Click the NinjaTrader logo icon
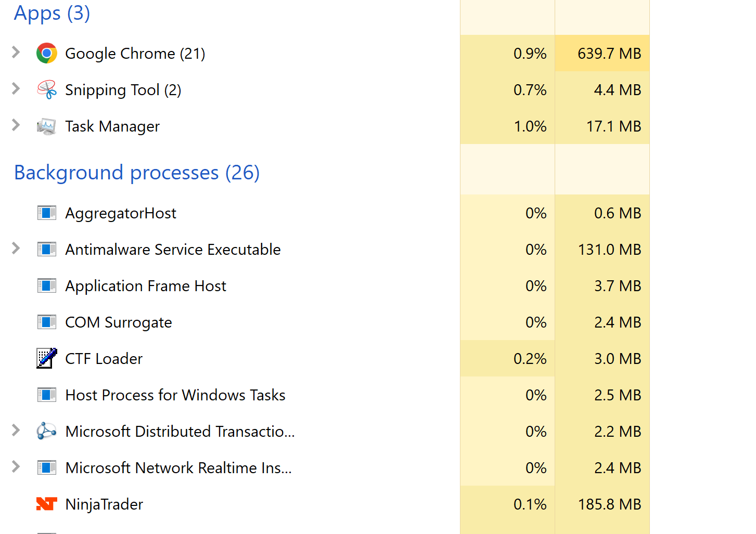This screenshot has height=534, width=756. (47, 504)
